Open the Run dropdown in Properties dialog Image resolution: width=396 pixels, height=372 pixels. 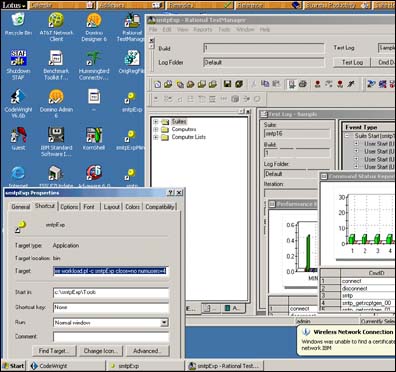[x=164, y=323]
